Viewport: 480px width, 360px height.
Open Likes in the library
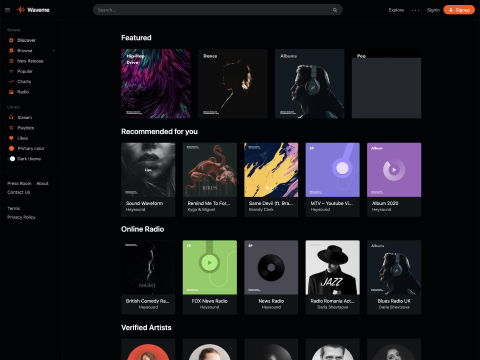[22, 138]
